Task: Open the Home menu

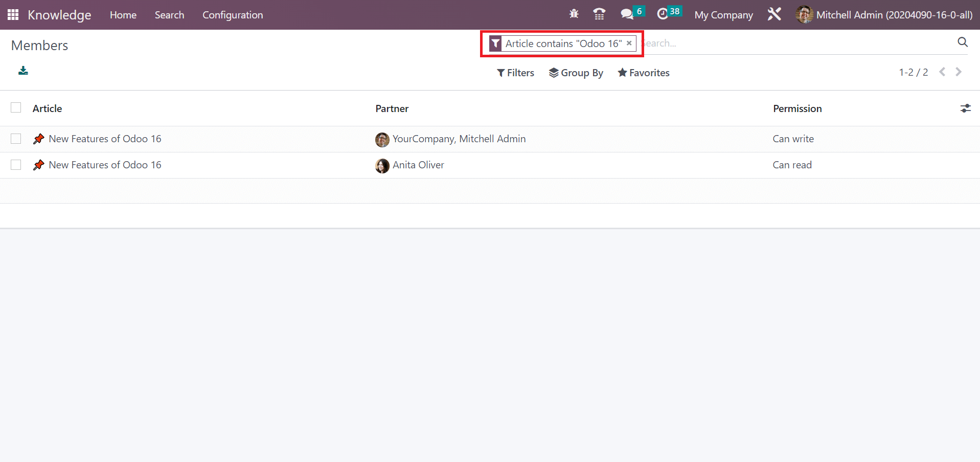Action: [x=123, y=15]
